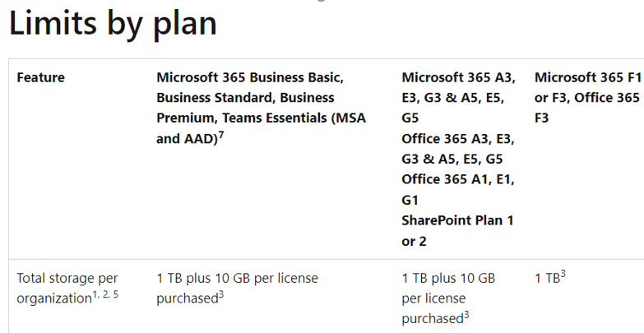Click the "1 TB" value under F1/F3
The height and width of the screenshot is (333, 644).
click(x=547, y=279)
